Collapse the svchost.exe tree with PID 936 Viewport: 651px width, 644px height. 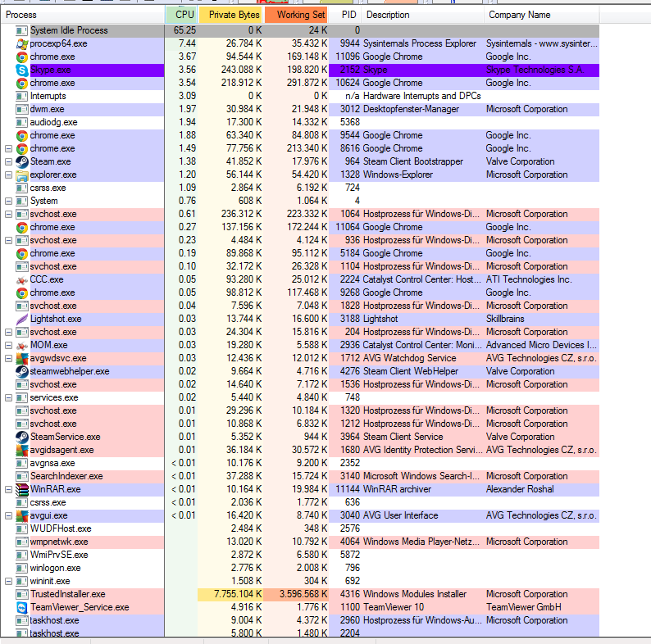(x=8, y=240)
